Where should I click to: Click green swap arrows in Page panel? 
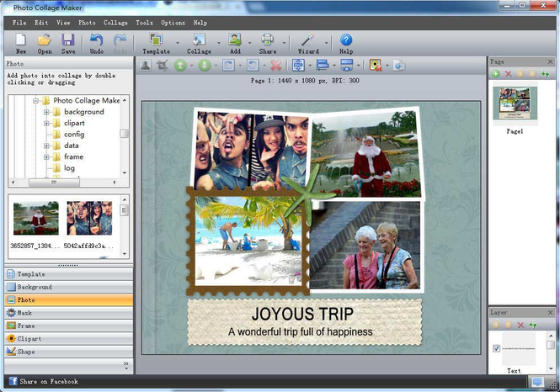click(545, 74)
